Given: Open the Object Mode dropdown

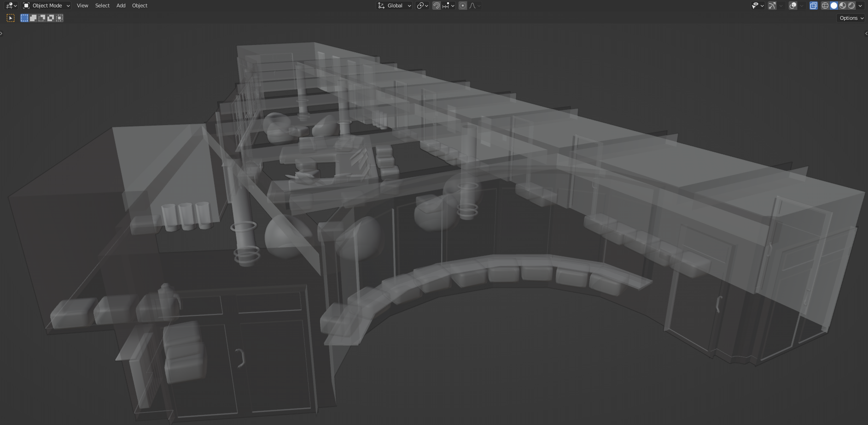Looking at the screenshot, I should [47, 6].
